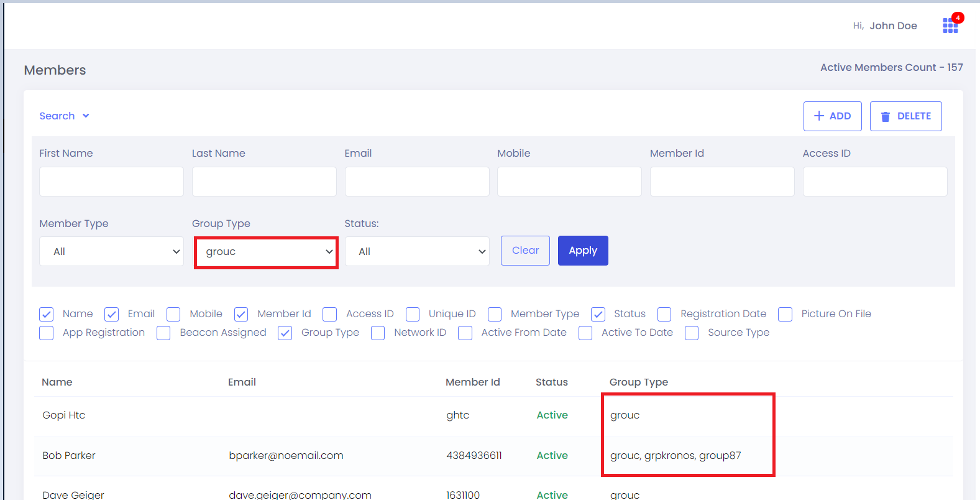The height and width of the screenshot is (500, 980).
Task: Enable the Network ID column checkbox
Action: pyautogui.click(x=378, y=333)
